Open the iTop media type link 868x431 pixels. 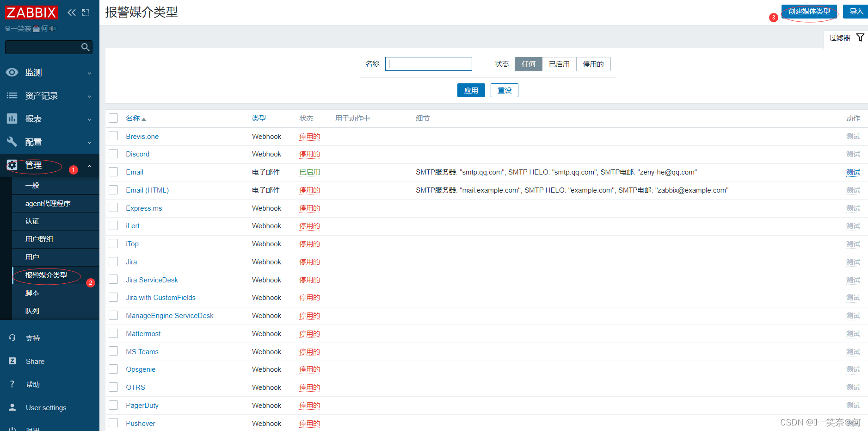coord(132,244)
